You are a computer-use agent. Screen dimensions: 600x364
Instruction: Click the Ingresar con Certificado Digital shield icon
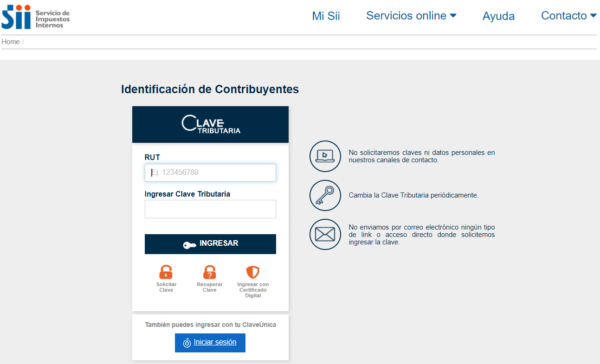pyautogui.click(x=253, y=272)
